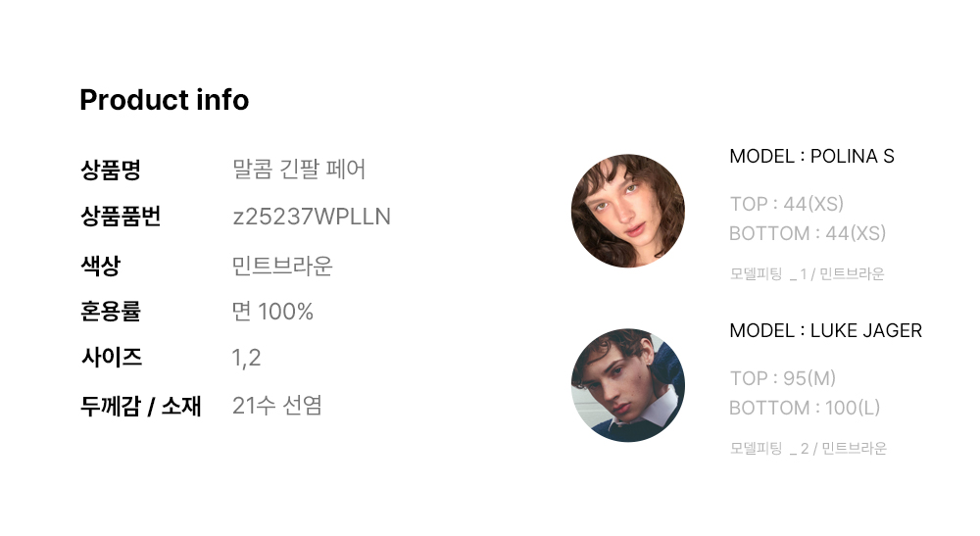Click the 모델피팅 _1 / 민트브라운 caption
Viewport: 980px width, 536px height.
click(x=807, y=274)
